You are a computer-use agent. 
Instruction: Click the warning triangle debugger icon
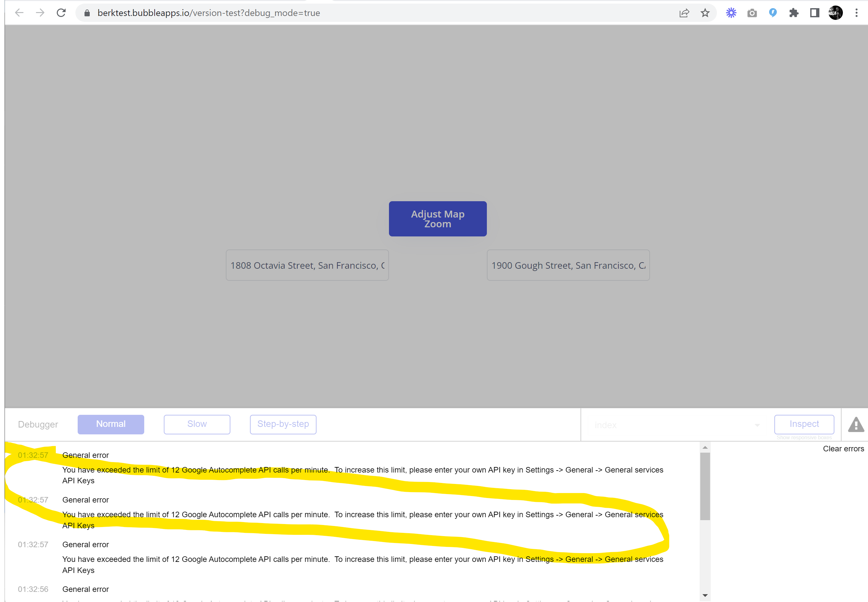pyautogui.click(x=856, y=425)
